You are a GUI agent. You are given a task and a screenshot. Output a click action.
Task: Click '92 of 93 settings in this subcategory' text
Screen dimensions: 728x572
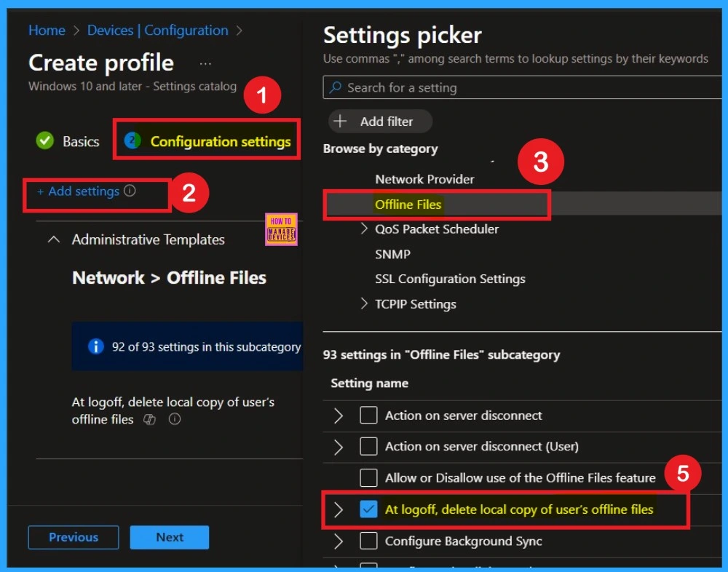tap(206, 347)
